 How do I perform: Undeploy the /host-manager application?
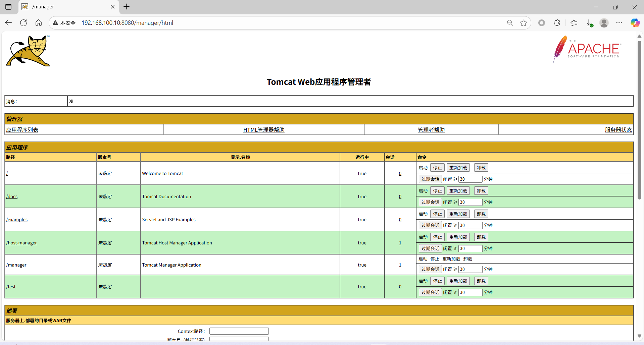click(481, 237)
